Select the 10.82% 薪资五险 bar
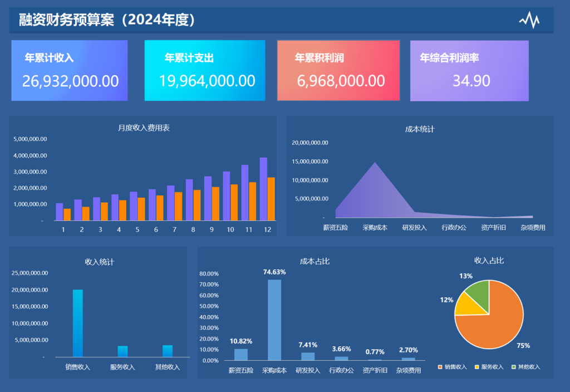The height and width of the screenshot is (392, 570). click(241, 355)
